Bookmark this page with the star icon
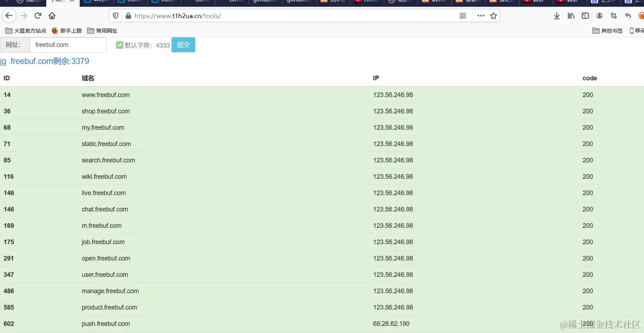The width and height of the screenshot is (644, 333). [x=493, y=16]
